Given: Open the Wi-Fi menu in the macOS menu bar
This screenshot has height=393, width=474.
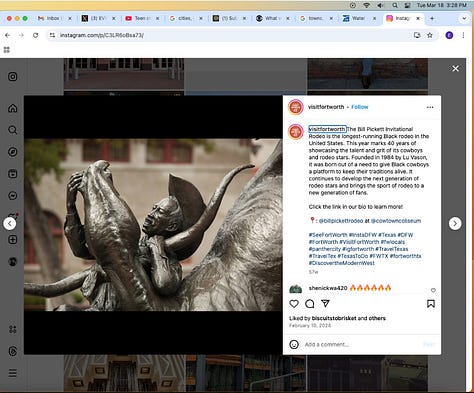Looking at the screenshot, I should tap(367, 5).
